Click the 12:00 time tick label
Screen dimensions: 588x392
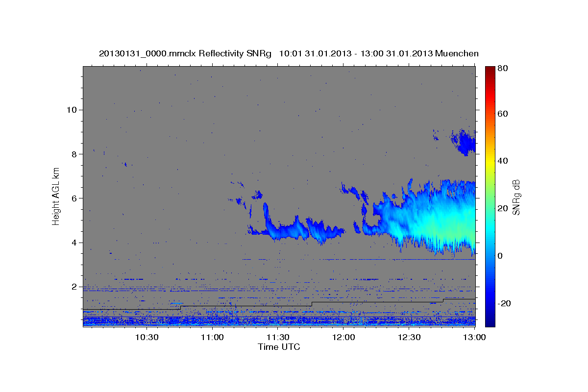[344, 338]
